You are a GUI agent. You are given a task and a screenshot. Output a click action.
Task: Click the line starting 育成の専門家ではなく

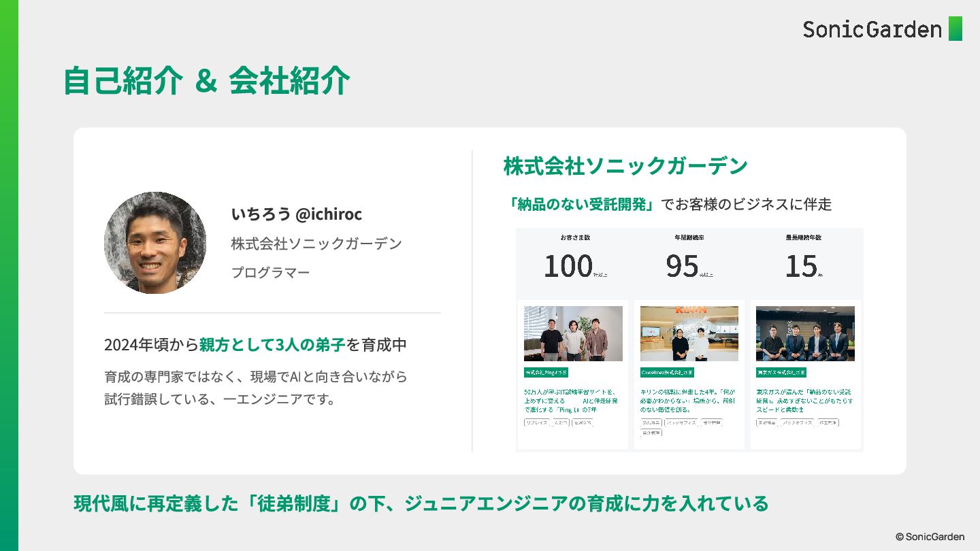pyautogui.click(x=256, y=376)
